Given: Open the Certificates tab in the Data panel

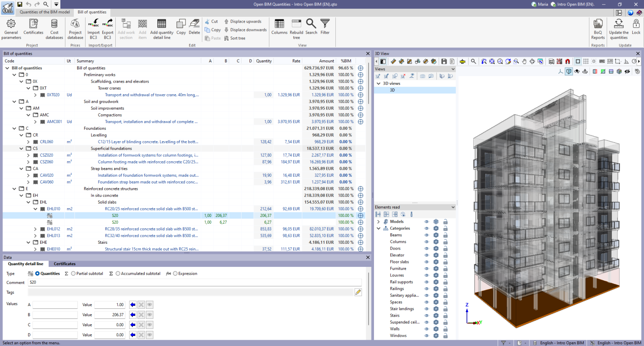Looking at the screenshot, I should click(x=65, y=264).
